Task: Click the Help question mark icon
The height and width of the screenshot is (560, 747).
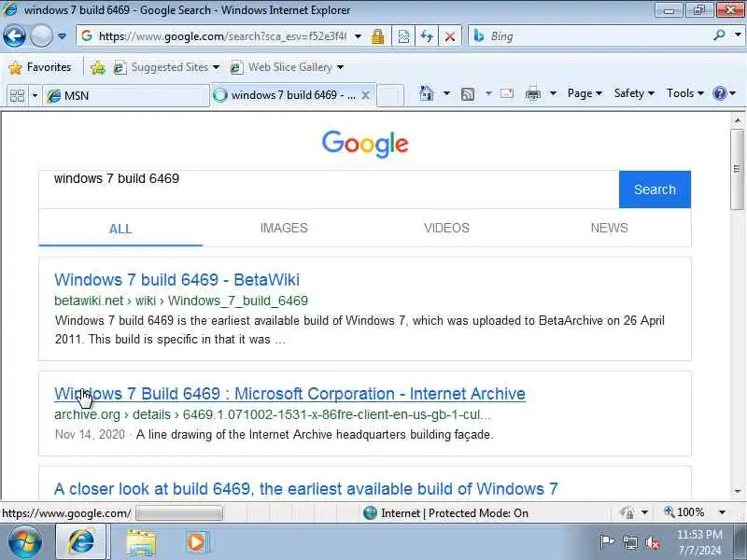Action: pyautogui.click(x=719, y=93)
